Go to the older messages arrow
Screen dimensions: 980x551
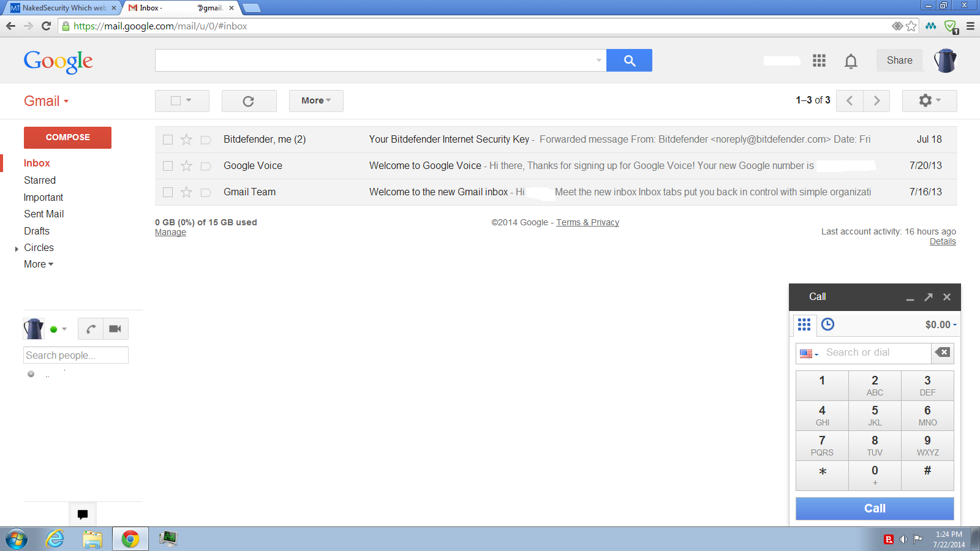point(876,101)
